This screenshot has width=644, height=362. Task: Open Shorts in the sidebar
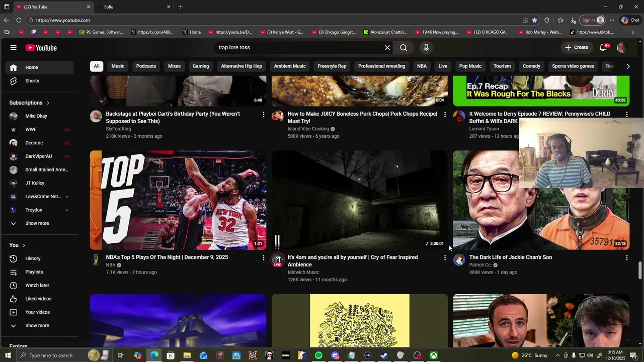pos(39,81)
